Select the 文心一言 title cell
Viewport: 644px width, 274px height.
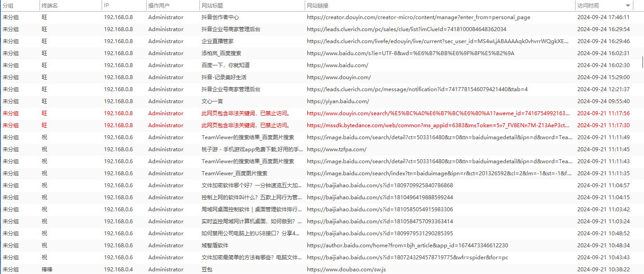[212, 101]
